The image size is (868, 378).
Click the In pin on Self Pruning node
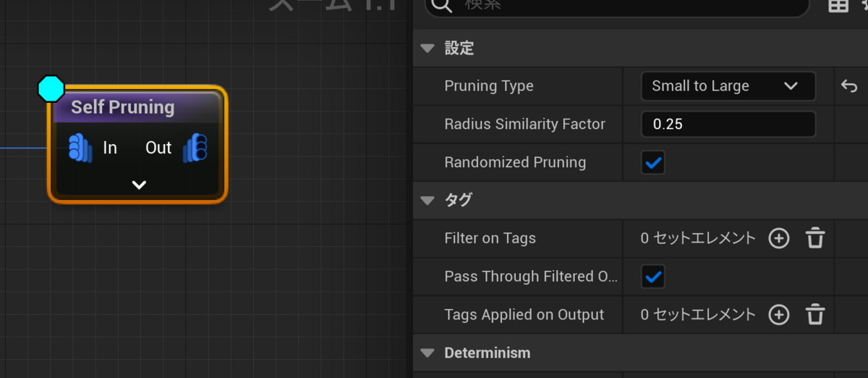pos(80,148)
